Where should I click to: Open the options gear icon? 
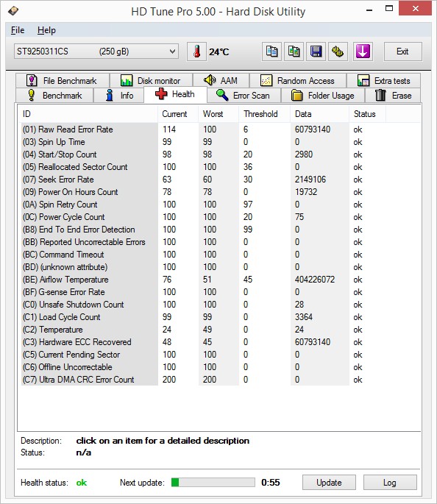click(338, 52)
